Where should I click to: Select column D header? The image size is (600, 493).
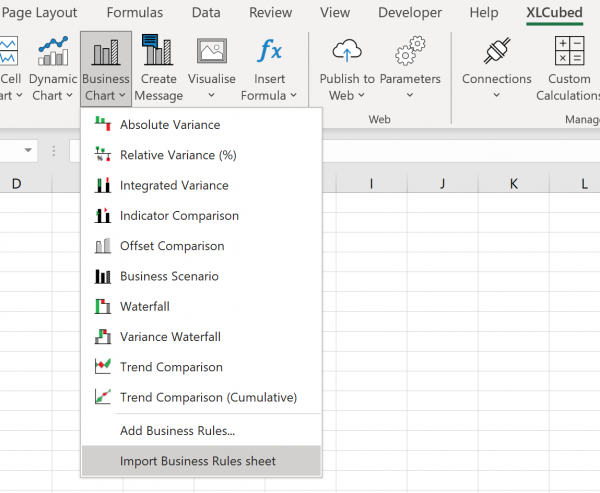pos(16,184)
